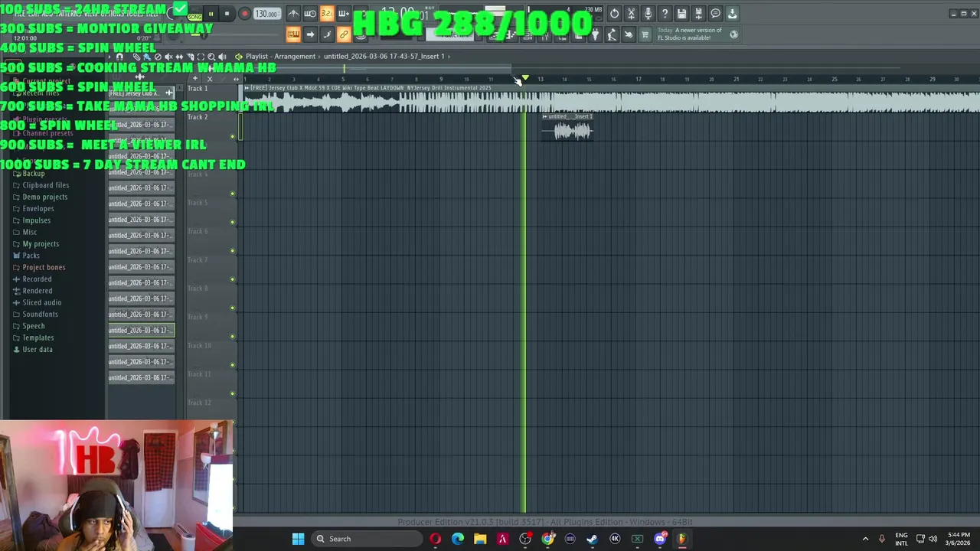Open Steam from the taskbar
This screenshot has height=551, width=980.
tap(592, 539)
